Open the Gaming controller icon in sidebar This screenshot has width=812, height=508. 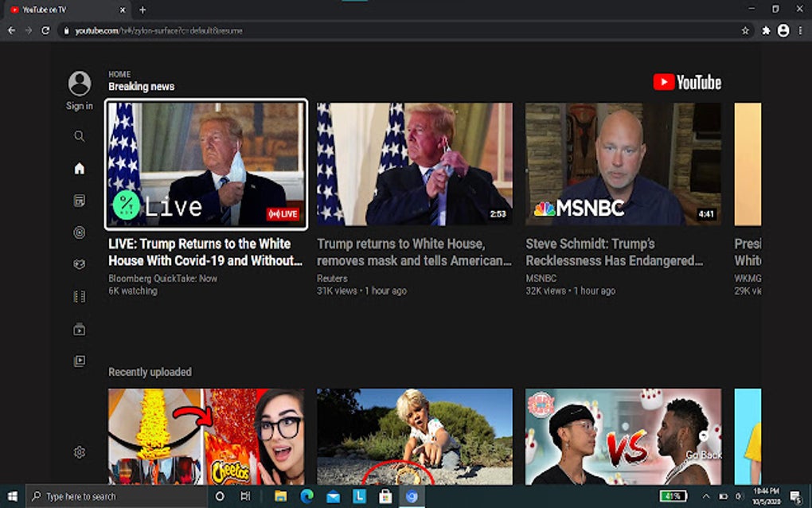tap(80, 264)
